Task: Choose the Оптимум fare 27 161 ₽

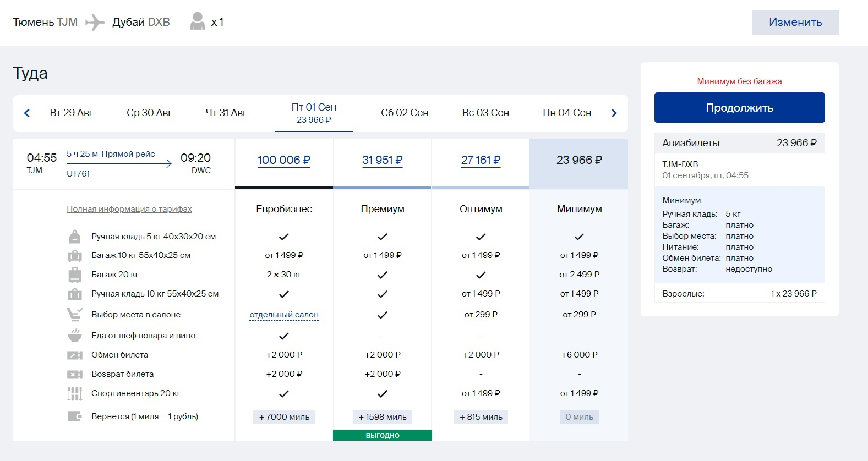Action: [x=481, y=160]
